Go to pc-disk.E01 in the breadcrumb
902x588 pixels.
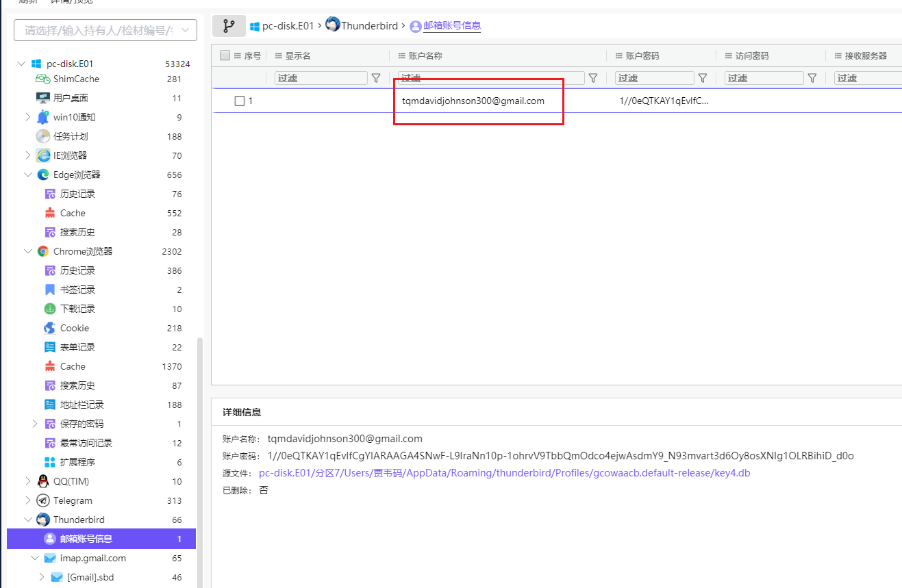tap(288, 26)
